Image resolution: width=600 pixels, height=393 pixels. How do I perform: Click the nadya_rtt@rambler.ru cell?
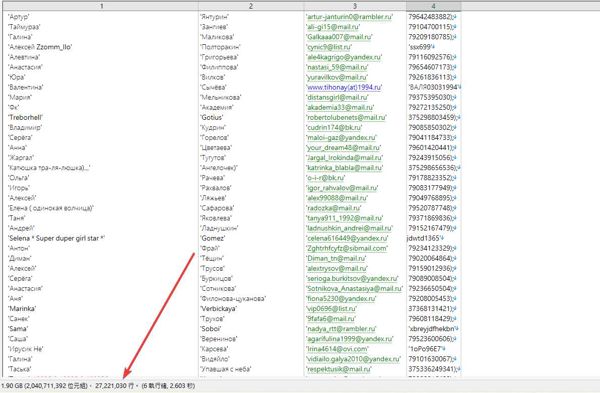pos(341,329)
